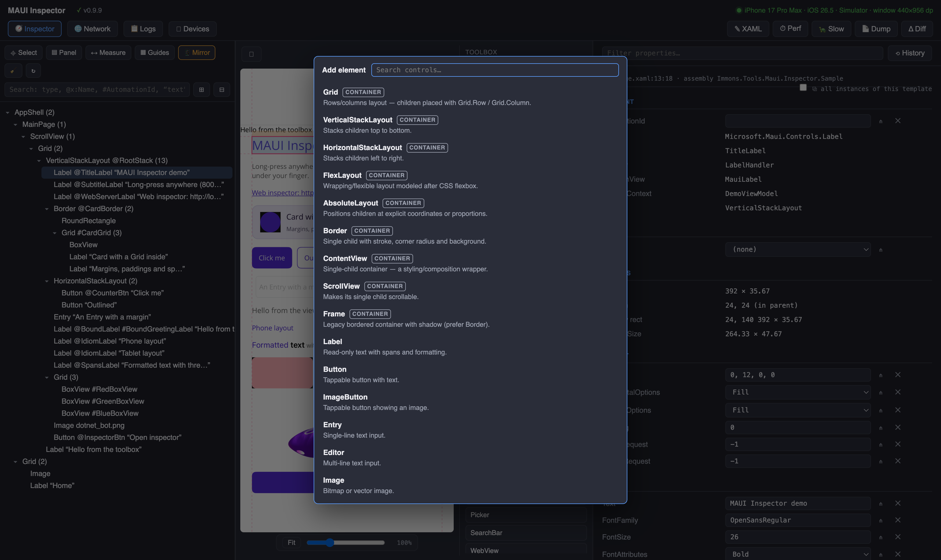Viewport: 941px width, 560px height.
Task: Click the X beside the FontSize 26 field
Action: pyautogui.click(x=898, y=537)
